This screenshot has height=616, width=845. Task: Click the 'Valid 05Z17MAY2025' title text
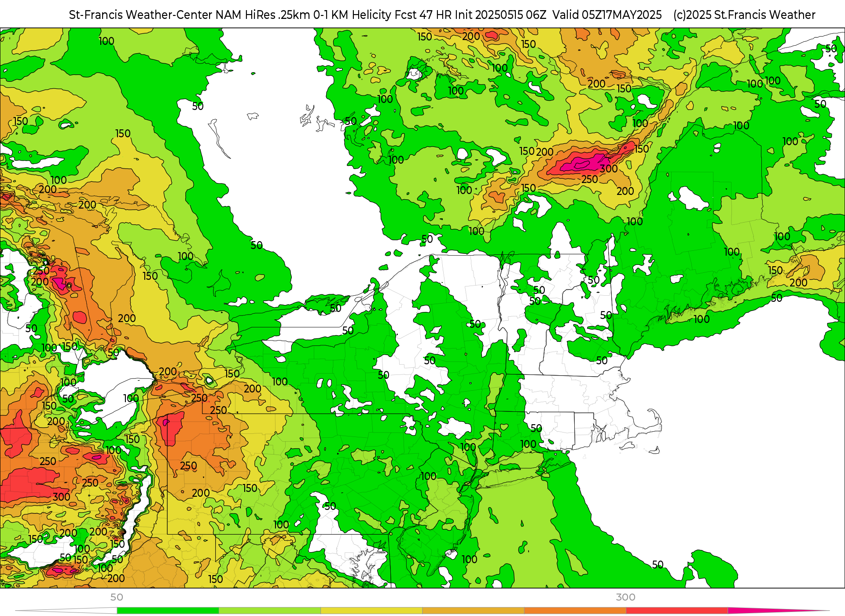pos(607,15)
